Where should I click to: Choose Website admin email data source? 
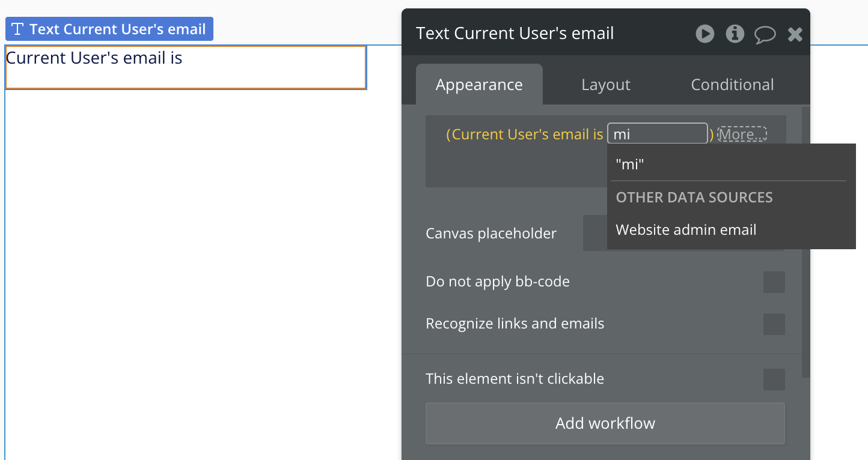click(686, 230)
